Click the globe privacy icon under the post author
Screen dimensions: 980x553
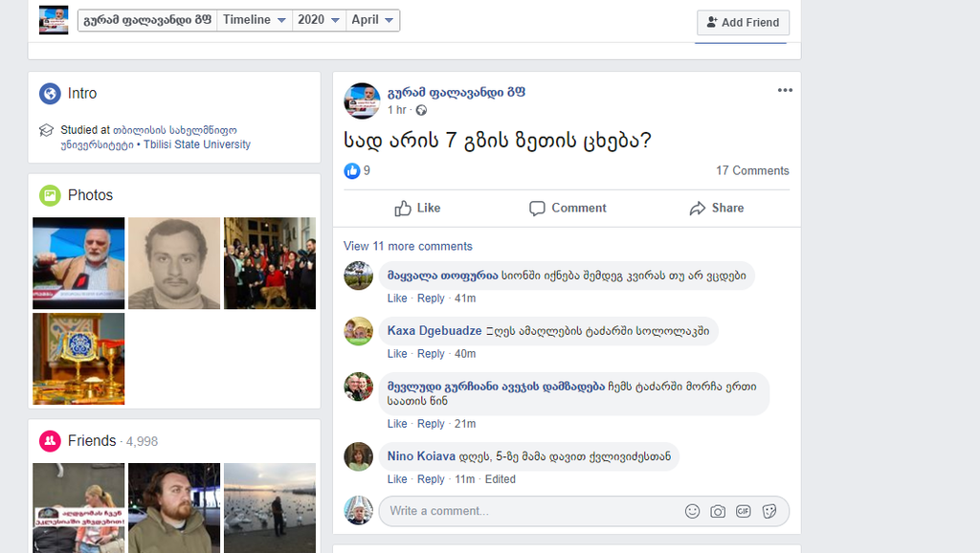click(421, 110)
